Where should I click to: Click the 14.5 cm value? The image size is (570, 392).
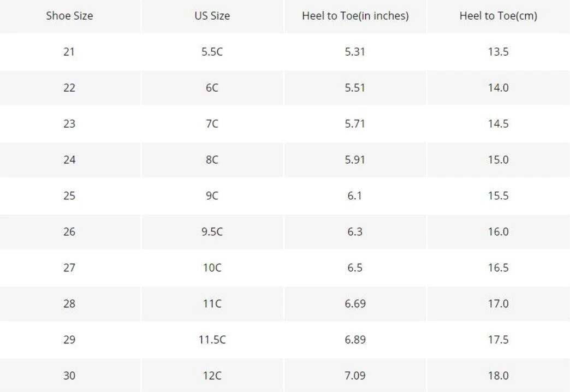click(x=498, y=124)
